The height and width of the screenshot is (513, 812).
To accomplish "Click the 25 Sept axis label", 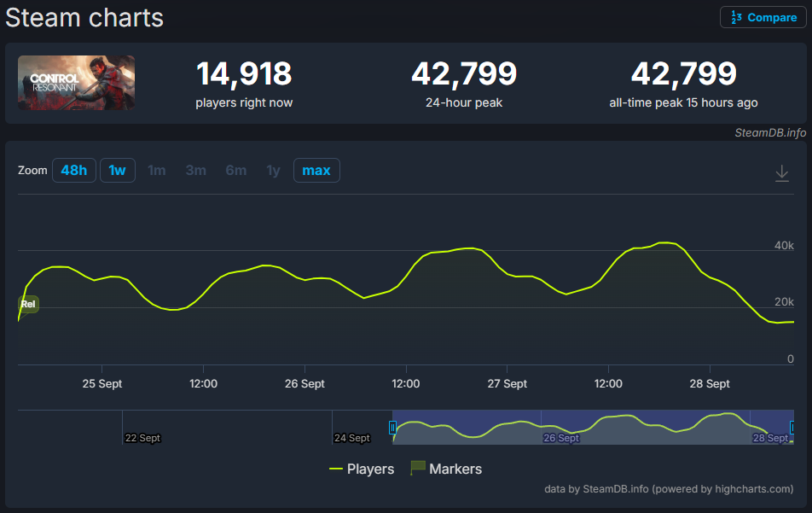I will [x=102, y=384].
